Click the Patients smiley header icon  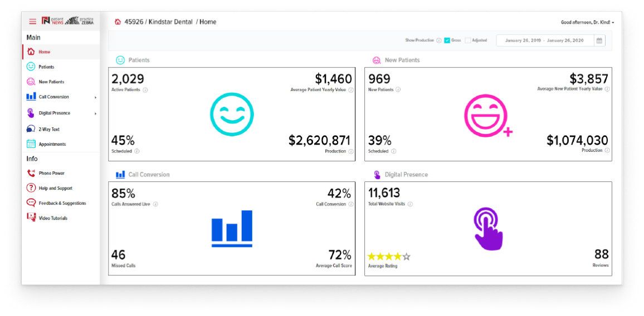tap(120, 60)
